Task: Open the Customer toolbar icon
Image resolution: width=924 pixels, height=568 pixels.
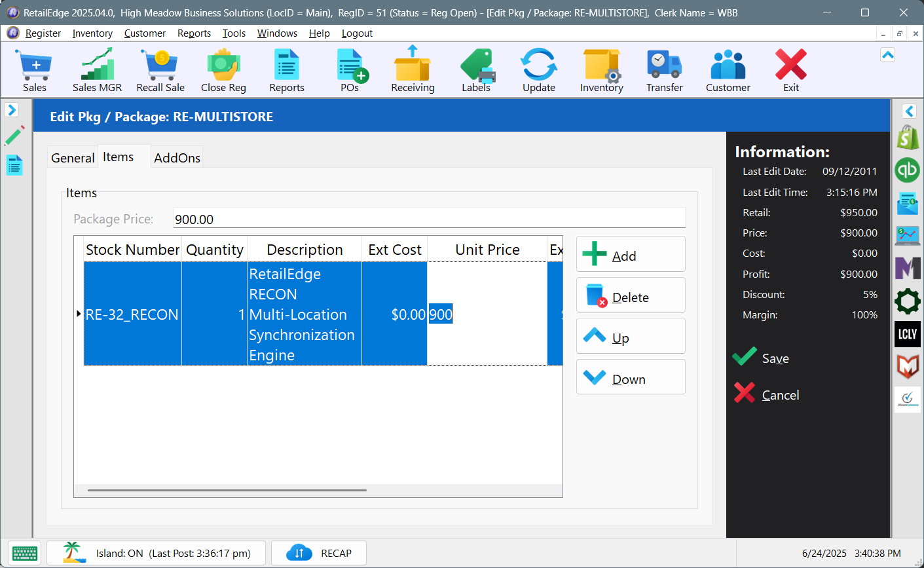Action: coord(728,70)
